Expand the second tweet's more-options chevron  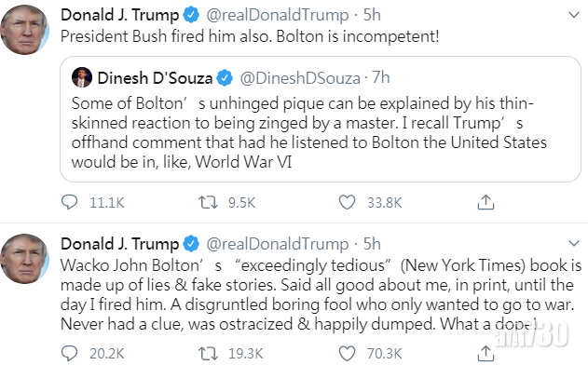point(574,244)
